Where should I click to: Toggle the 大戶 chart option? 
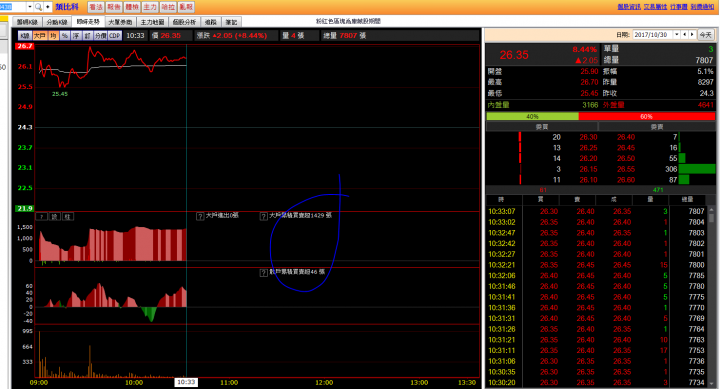pos(39,35)
